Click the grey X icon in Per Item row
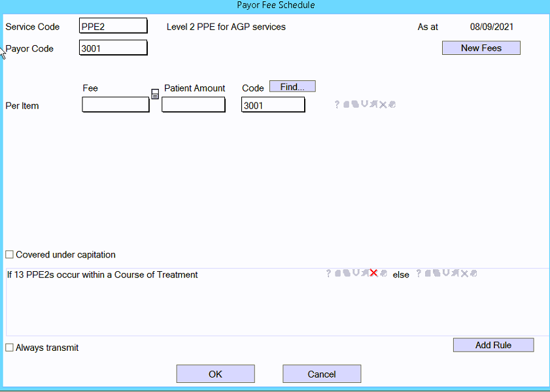This screenshot has height=392, width=550. (383, 105)
